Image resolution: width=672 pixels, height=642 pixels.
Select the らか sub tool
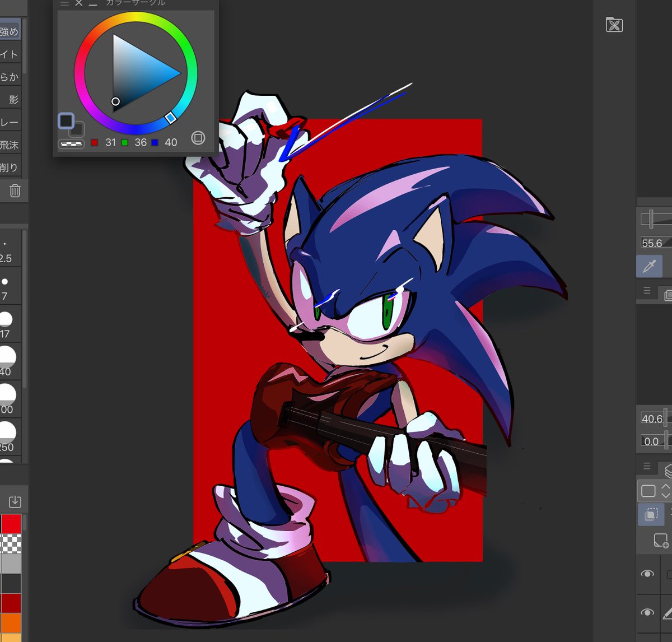point(11,77)
